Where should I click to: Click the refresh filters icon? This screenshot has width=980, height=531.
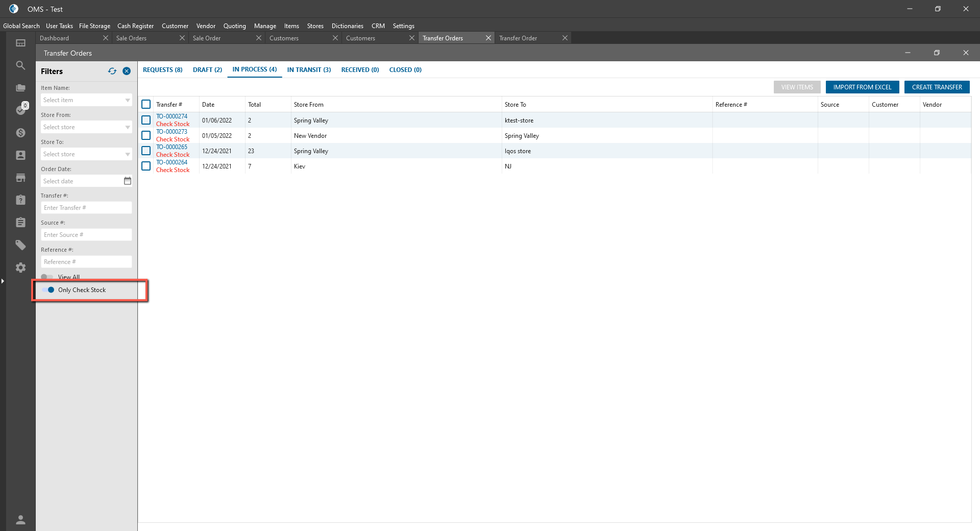[x=112, y=71]
